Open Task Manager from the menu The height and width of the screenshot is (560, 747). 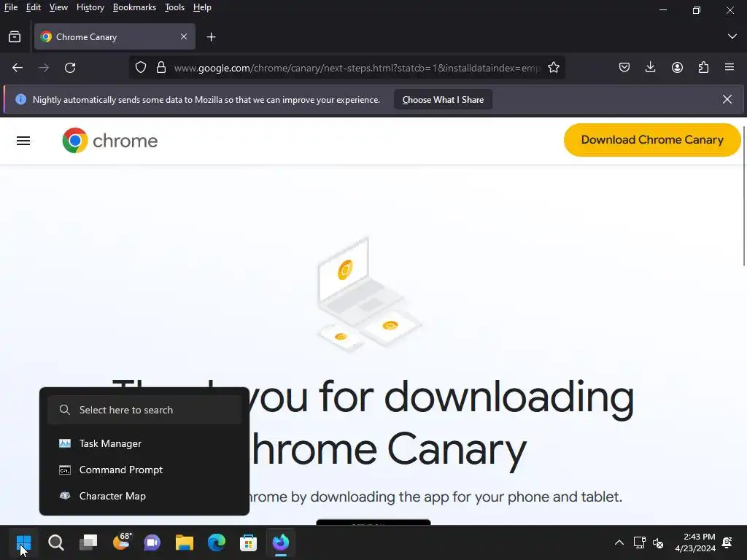[x=144, y=443]
